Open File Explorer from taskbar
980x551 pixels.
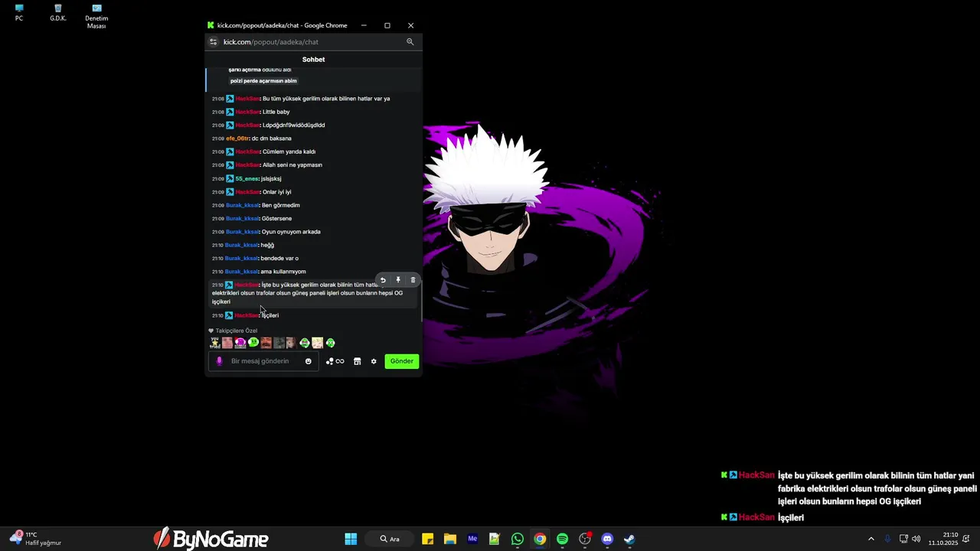(x=450, y=539)
